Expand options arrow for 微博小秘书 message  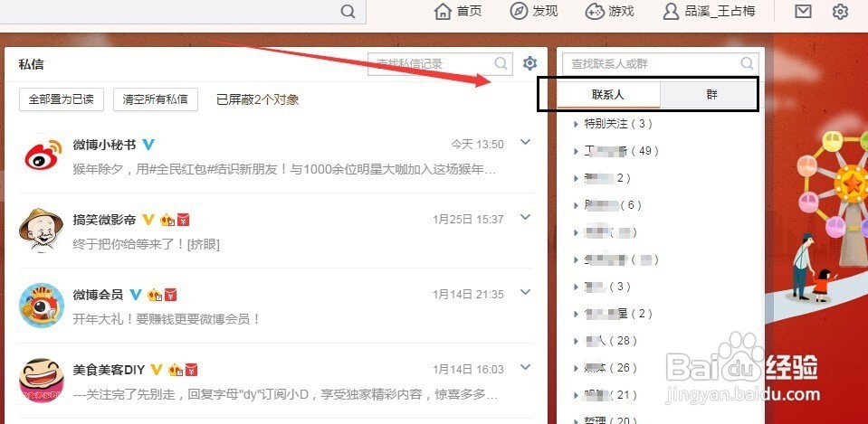click(x=526, y=143)
